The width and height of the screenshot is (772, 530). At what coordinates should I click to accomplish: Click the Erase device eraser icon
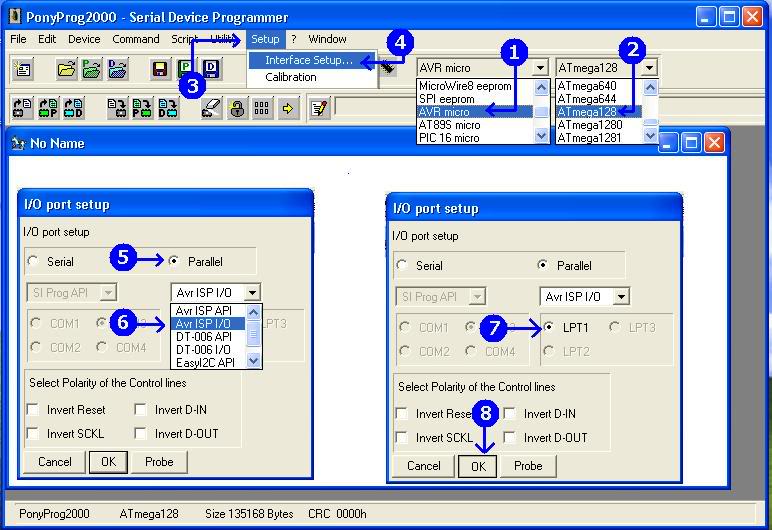pyautogui.click(x=212, y=108)
